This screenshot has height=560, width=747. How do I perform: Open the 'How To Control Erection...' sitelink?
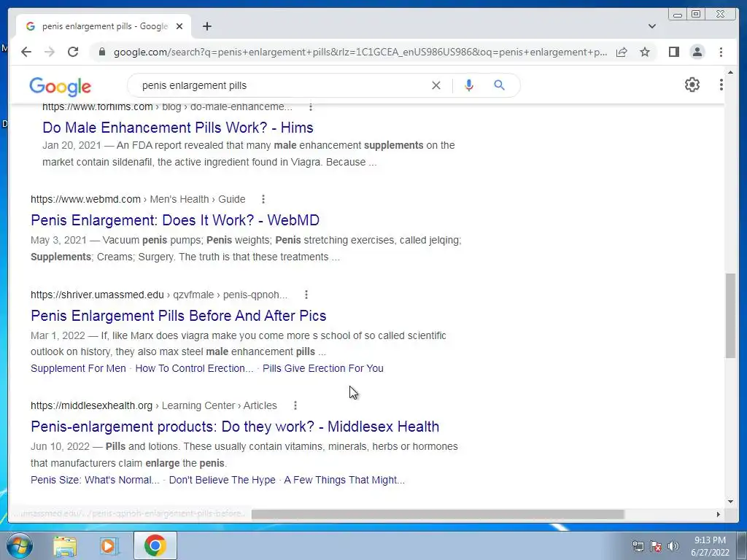[x=194, y=368]
